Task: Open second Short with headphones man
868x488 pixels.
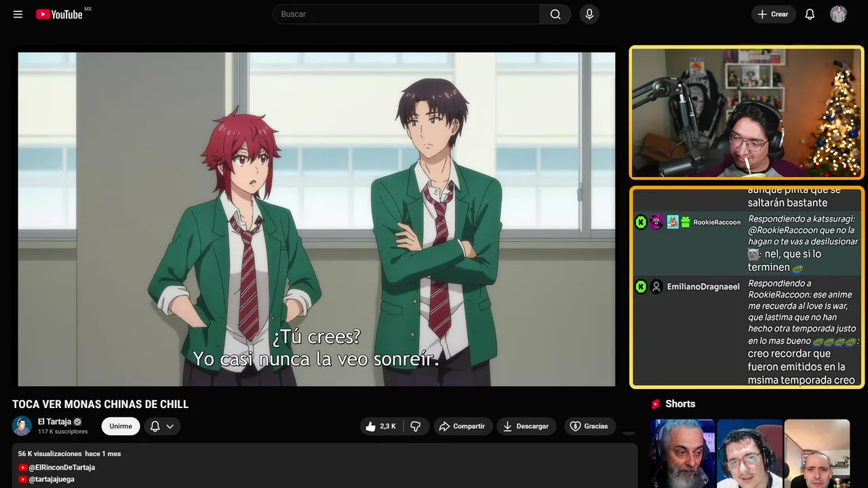Action: (x=749, y=453)
